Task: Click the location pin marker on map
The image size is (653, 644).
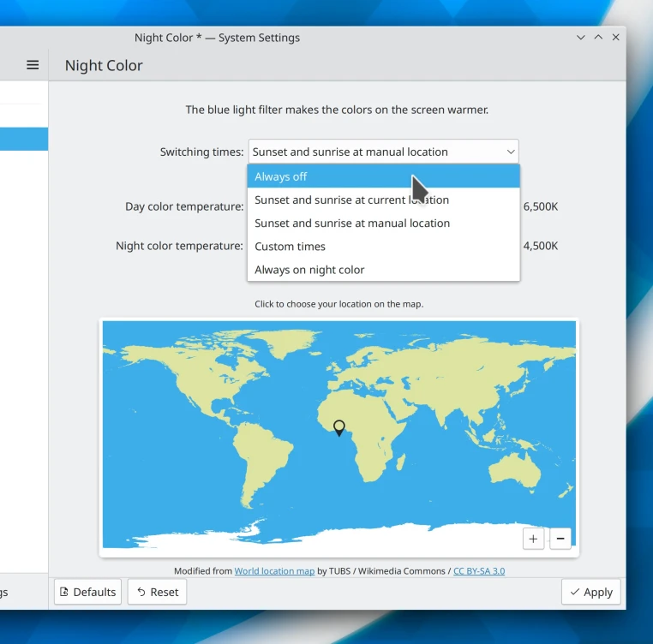Action: pos(339,427)
